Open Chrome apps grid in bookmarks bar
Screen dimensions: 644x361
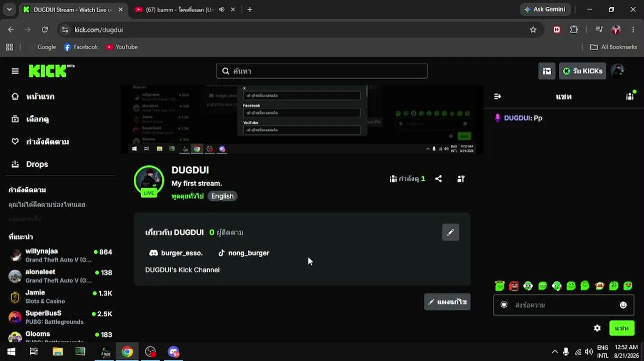(9, 47)
